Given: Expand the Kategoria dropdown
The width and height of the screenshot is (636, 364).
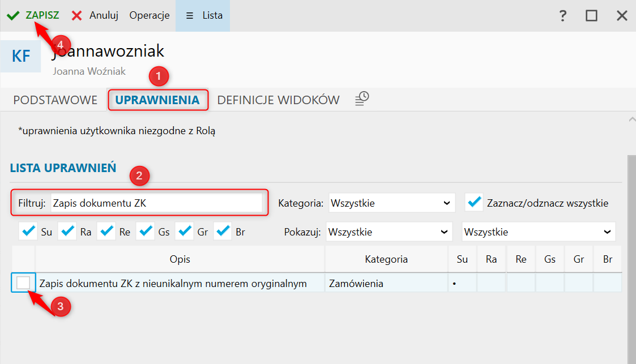Looking at the screenshot, I should (391, 203).
